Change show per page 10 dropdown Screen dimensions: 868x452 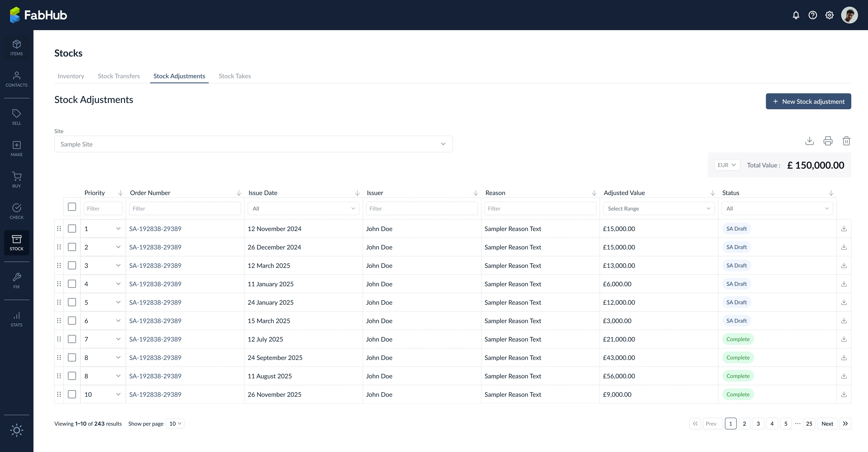point(175,424)
